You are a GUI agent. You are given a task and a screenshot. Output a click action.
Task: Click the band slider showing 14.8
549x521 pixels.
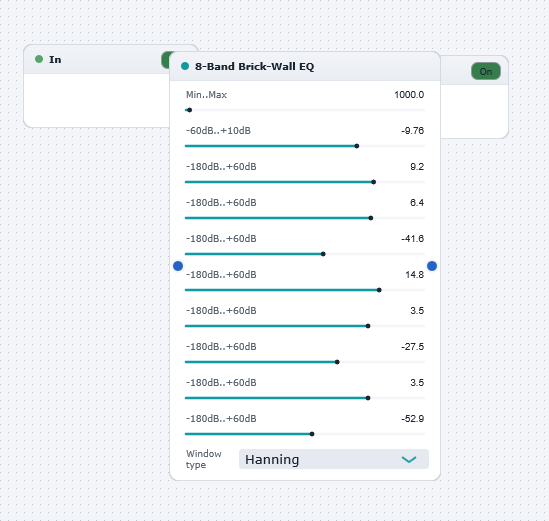305,290
